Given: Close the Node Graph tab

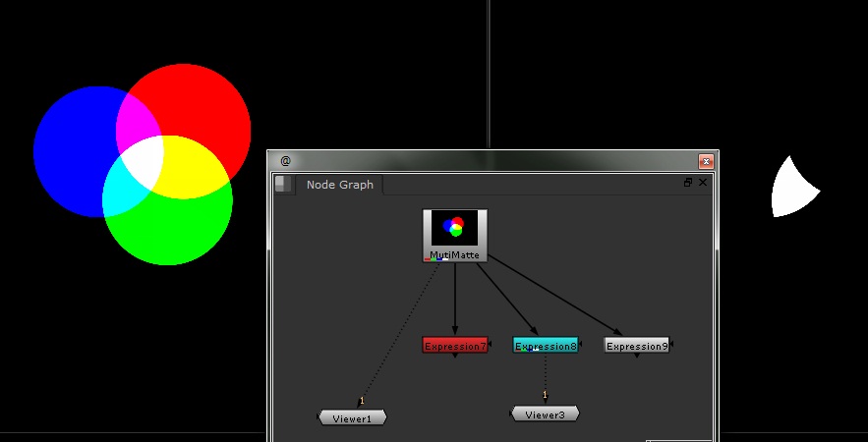Looking at the screenshot, I should (703, 183).
